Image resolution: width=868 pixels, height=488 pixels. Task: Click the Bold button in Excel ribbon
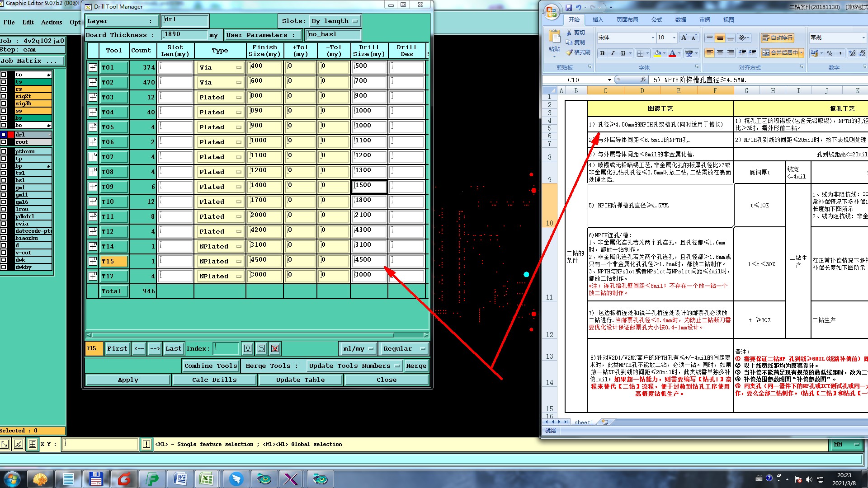602,53
